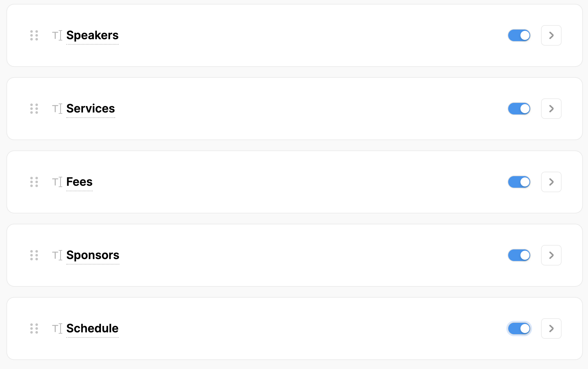Image resolution: width=588 pixels, height=369 pixels.
Task: Toggle the Schedule section off
Action: (x=519, y=328)
